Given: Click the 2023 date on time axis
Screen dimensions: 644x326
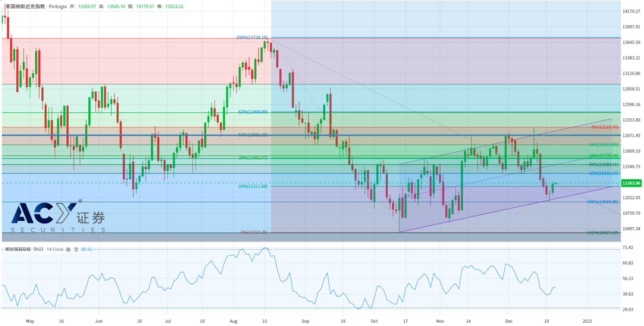Looking at the screenshot, I should pos(587,320).
